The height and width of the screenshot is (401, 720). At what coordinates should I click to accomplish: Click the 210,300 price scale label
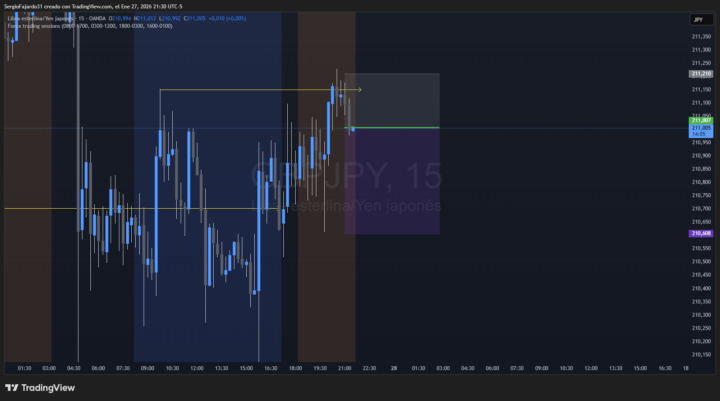tap(701, 315)
